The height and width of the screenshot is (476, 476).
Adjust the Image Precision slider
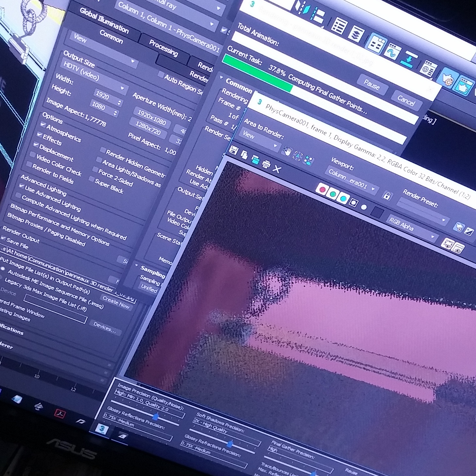pyautogui.click(x=156, y=416)
